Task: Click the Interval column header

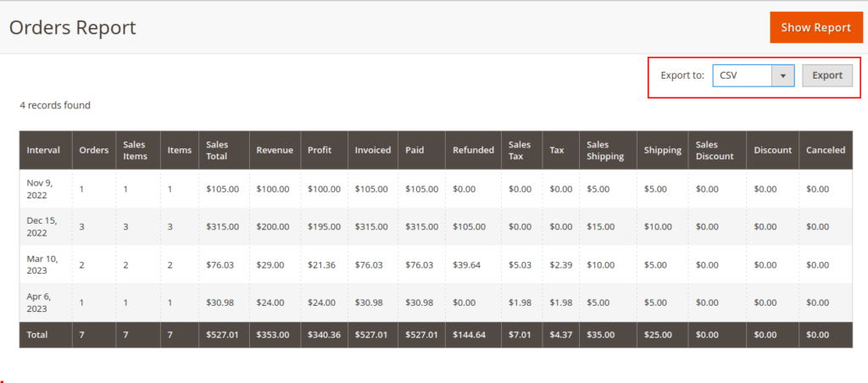Action: (x=43, y=150)
